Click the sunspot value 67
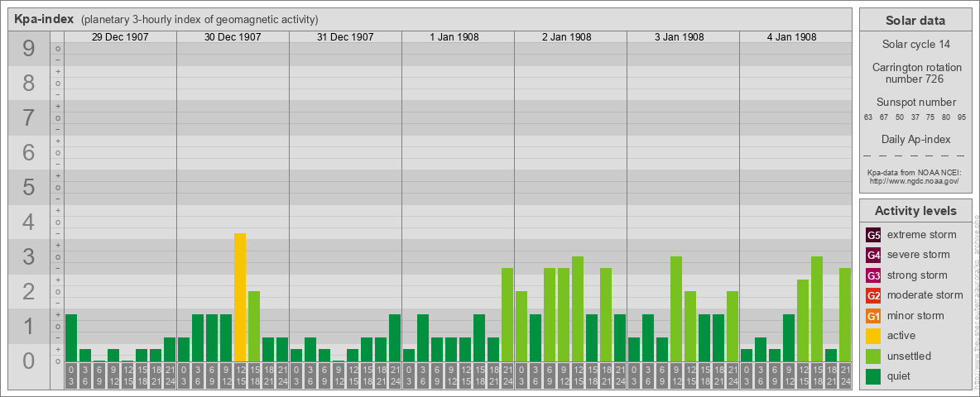The height and width of the screenshot is (397, 980). click(x=884, y=117)
